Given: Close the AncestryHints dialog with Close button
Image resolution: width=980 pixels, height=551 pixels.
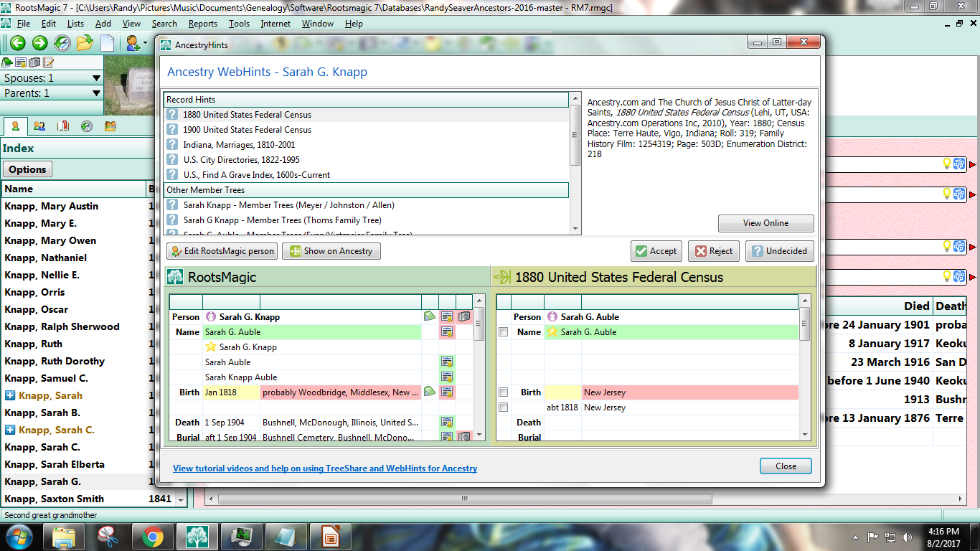Looking at the screenshot, I should click(x=786, y=466).
